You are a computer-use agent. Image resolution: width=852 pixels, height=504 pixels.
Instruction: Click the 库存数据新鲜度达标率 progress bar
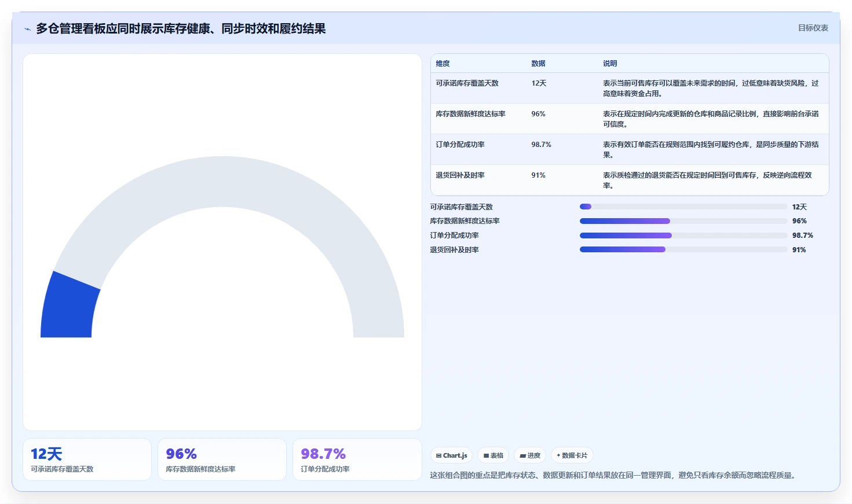(683, 221)
